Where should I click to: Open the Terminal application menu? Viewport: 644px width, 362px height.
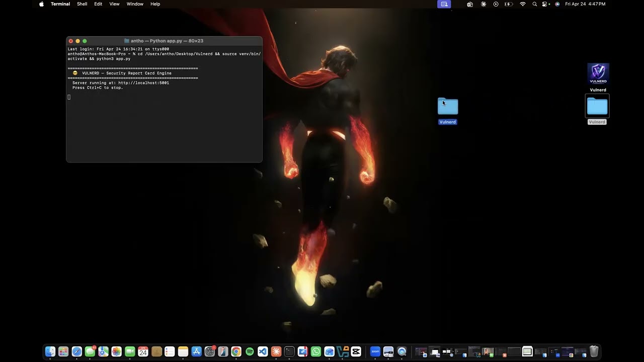60,4
